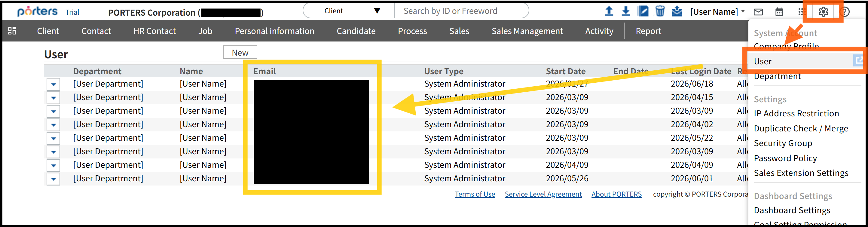This screenshot has width=868, height=227.
Task: Open row dropdown for last login 2026/05/22
Action: 53,138
